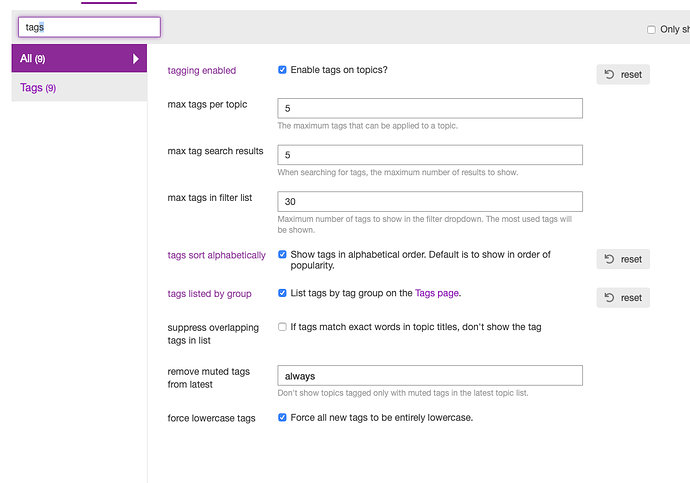This screenshot has width=690, height=483.
Task: Click the max tag search results label
Action: [x=215, y=151]
